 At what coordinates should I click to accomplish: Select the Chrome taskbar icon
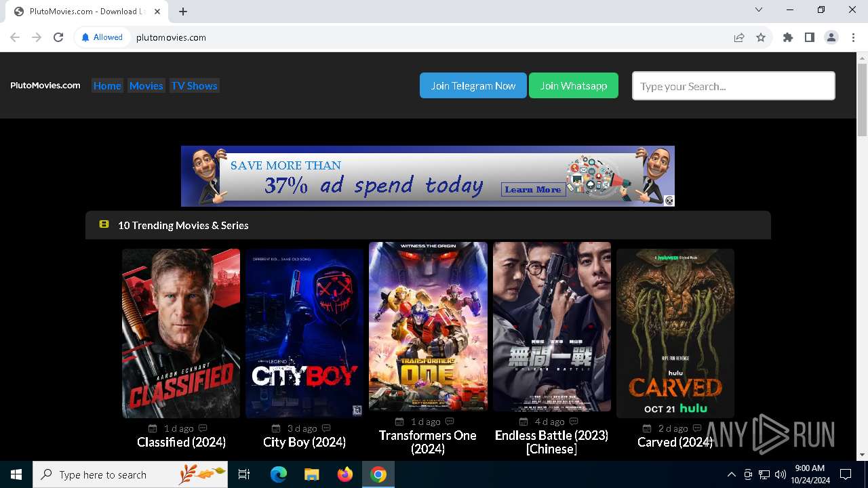pyautogui.click(x=378, y=474)
